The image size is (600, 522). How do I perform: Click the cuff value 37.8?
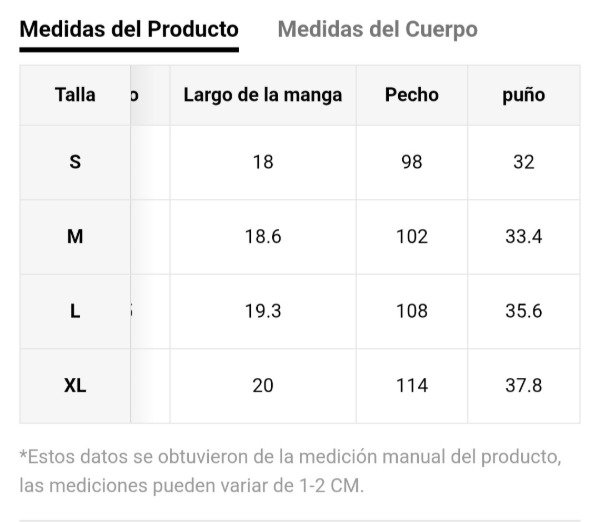(x=524, y=385)
